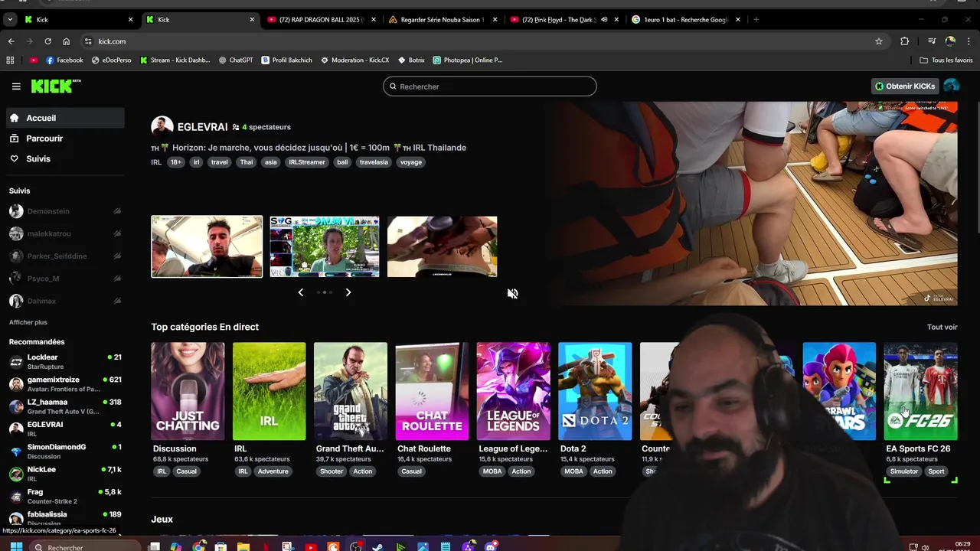Select the first carousel stream thumbnail
This screenshot has height=551, width=980.
tap(207, 246)
